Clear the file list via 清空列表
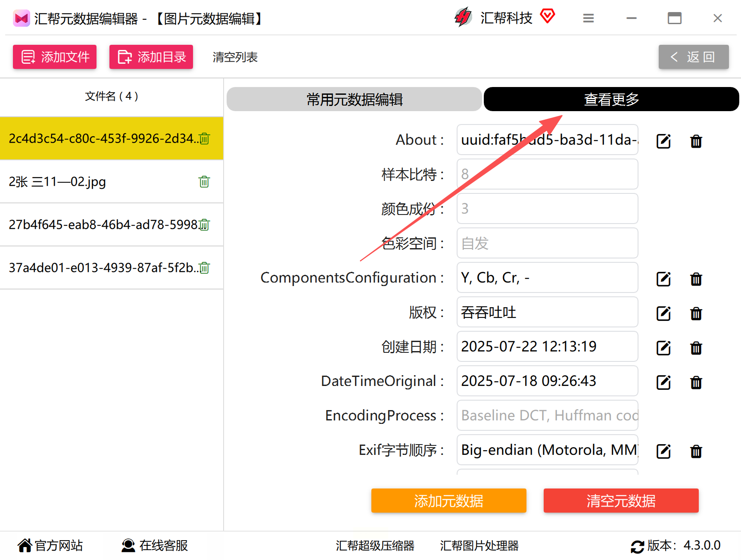Image resolution: width=741 pixels, height=560 pixels. point(235,57)
